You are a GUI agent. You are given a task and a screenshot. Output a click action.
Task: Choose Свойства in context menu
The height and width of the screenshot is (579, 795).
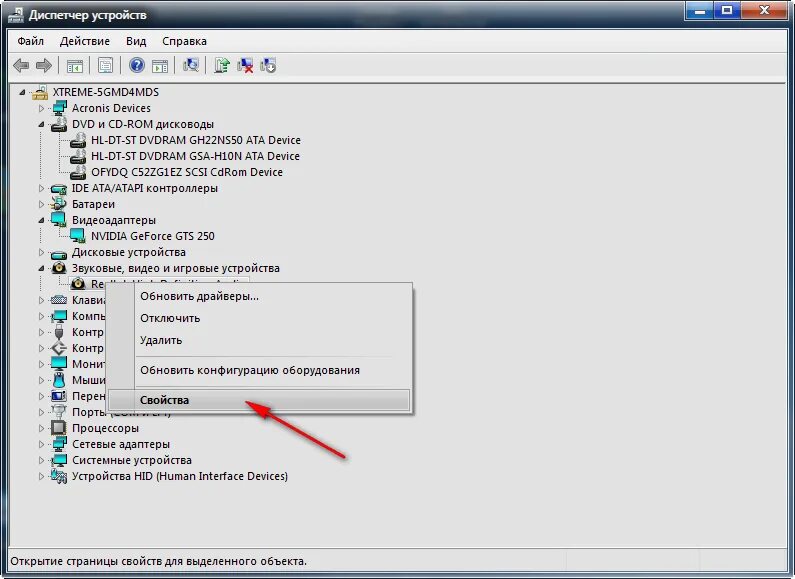coord(259,400)
